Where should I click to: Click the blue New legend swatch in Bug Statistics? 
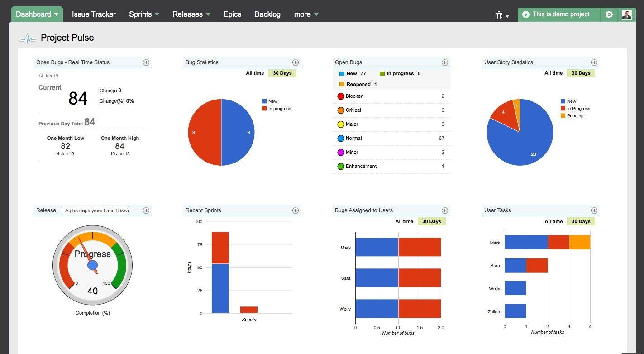click(264, 101)
